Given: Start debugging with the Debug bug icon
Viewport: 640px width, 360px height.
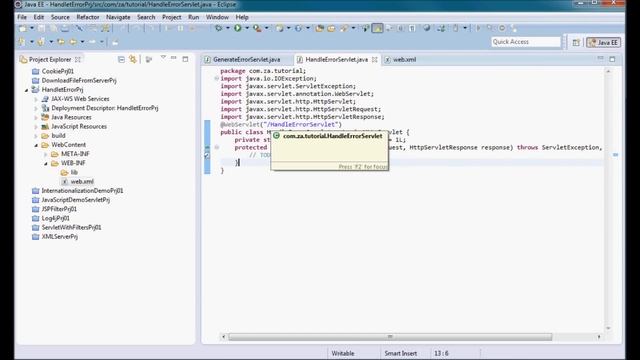Looking at the screenshot, I should 219,28.
